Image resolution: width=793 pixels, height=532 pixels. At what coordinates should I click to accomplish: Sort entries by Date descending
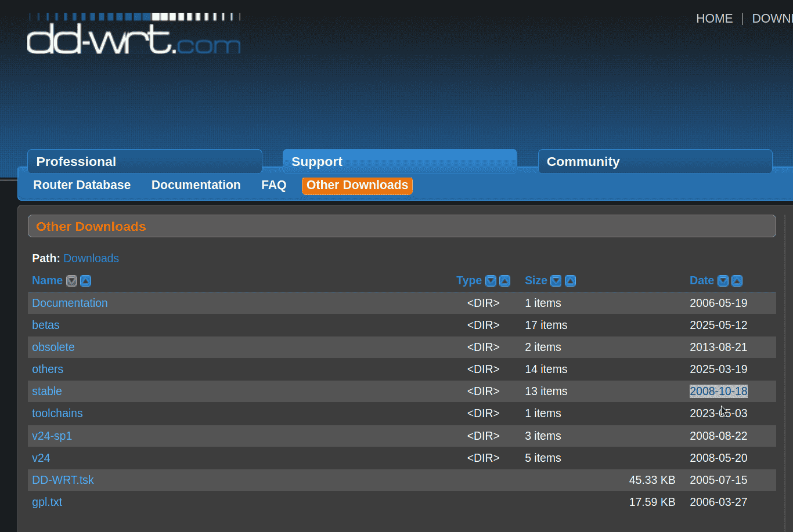click(723, 280)
